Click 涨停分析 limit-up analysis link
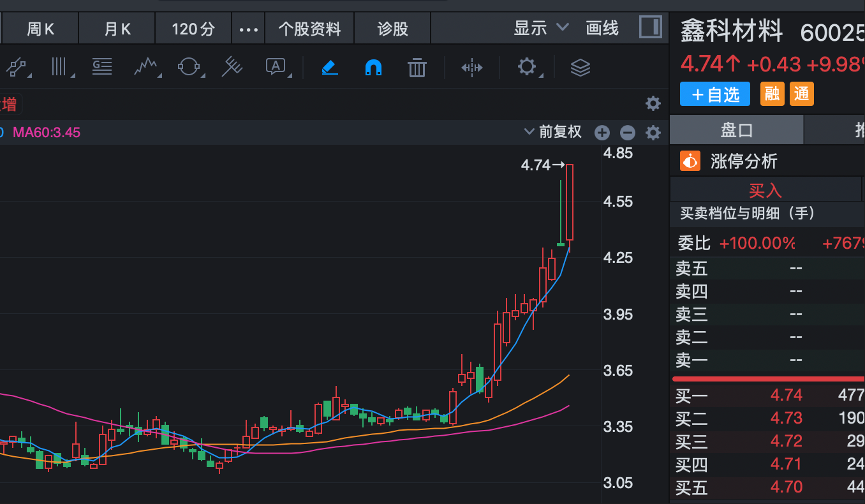Viewport: 865px width, 504px height. coord(744,161)
